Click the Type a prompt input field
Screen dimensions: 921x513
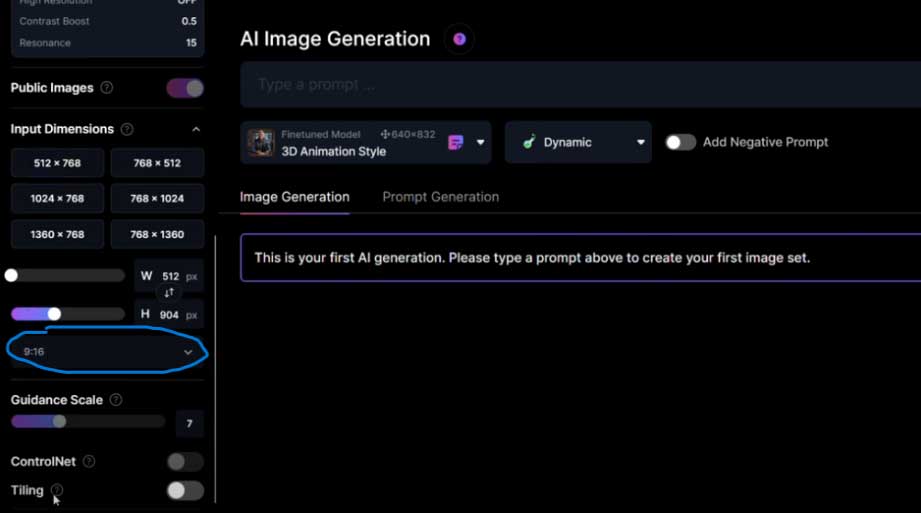(x=580, y=85)
